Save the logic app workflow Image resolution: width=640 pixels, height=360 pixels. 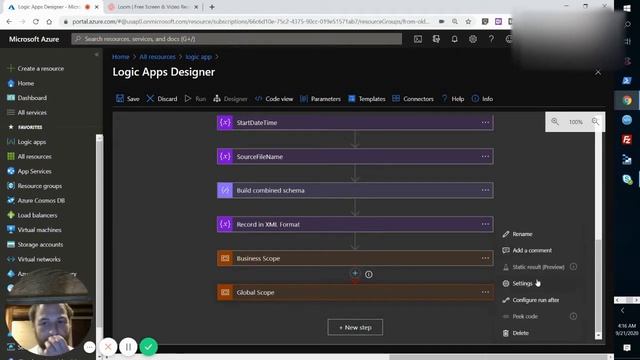(128, 99)
